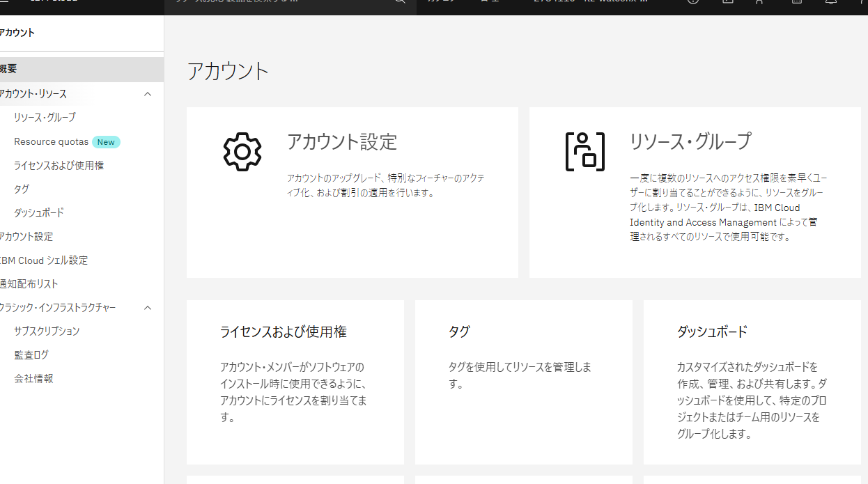This screenshot has height=484, width=868.
Task: Click the リソース・グループ card's person-group icon
Action: 584,151
